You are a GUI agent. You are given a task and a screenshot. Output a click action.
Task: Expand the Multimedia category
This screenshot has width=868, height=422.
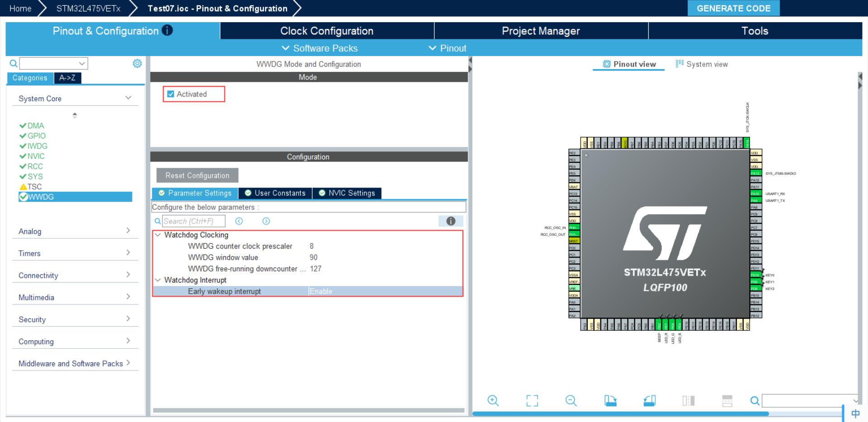click(x=128, y=297)
